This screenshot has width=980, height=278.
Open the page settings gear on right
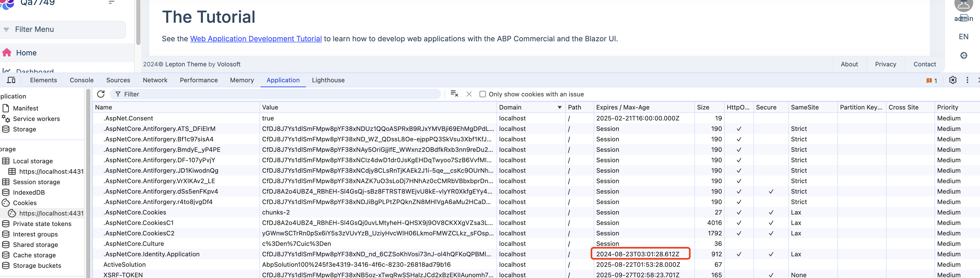click(963, 56)
